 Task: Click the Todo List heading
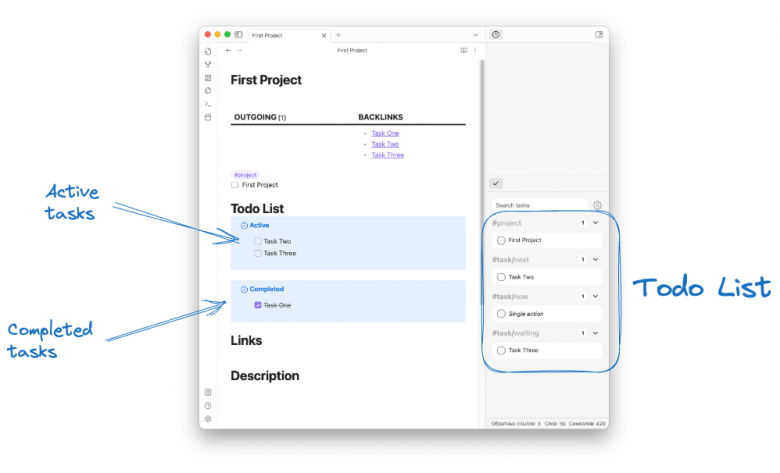[257, 209]
